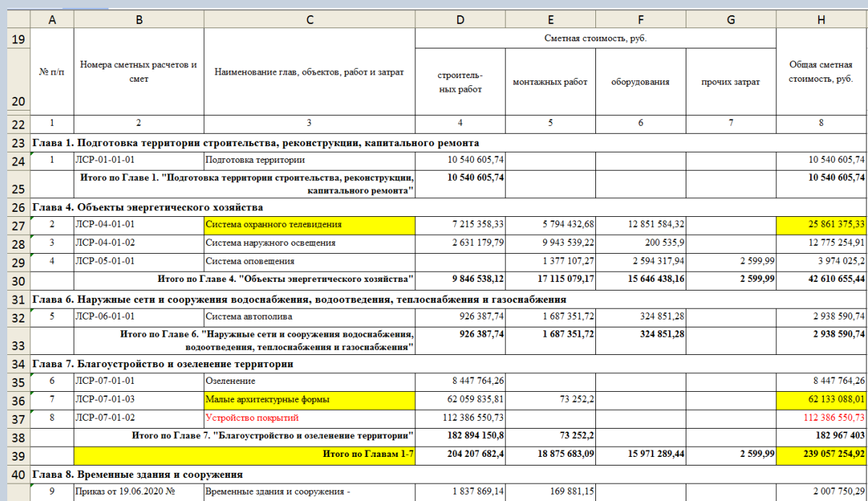Click the 'Озеленение' cell
Screen dimensions: 868x501
pyautogui.click(x=310, y=380)
